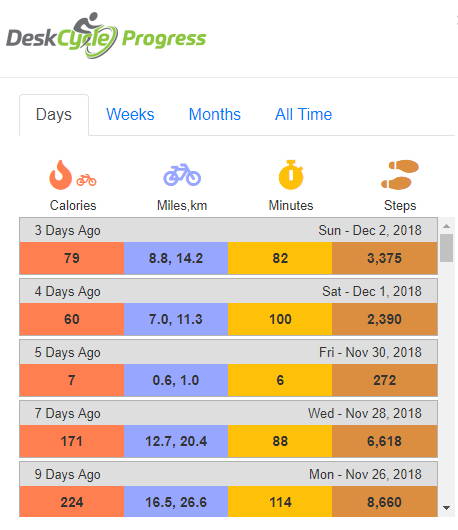458x530 pixels.
Task: Click the scrollbar down arrow
Action: click(446, 508)
